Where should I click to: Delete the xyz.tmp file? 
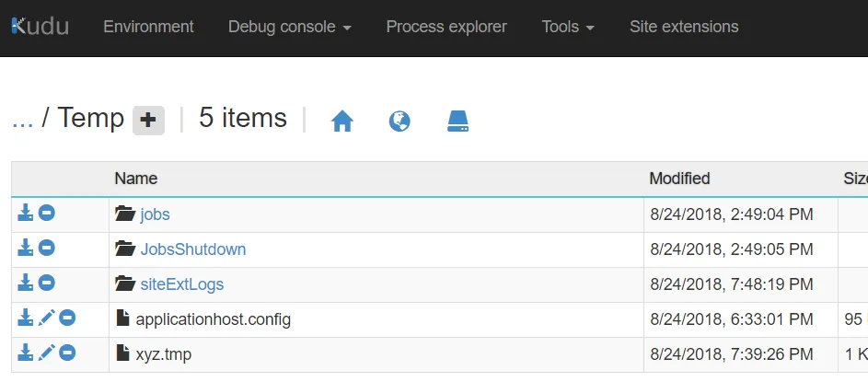[x=67, y=353]
